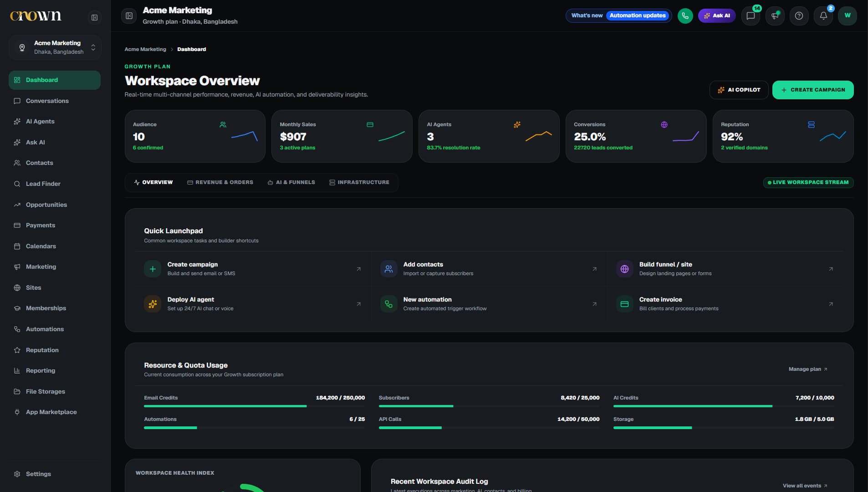Click the Add contacts people icon
The height and width of the screenshot is (492, 868).
tap(388, 269)
